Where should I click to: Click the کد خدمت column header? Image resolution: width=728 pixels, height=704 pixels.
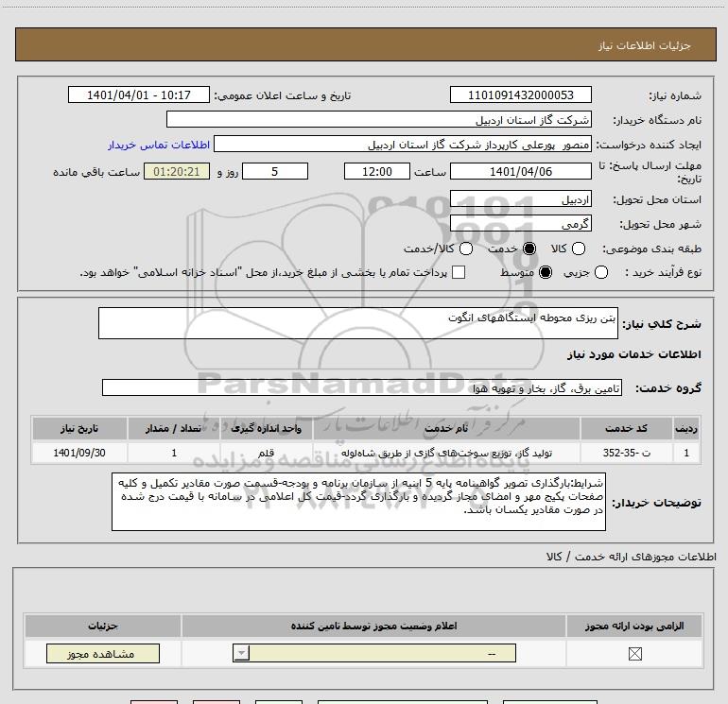[626, 428]
